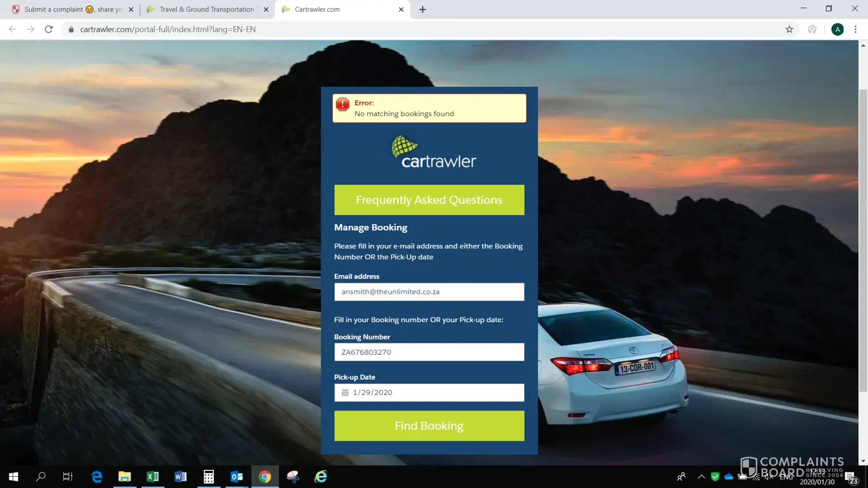Show hidden system tray icons
The image size is (868, 488).
(x=701, y=477)
